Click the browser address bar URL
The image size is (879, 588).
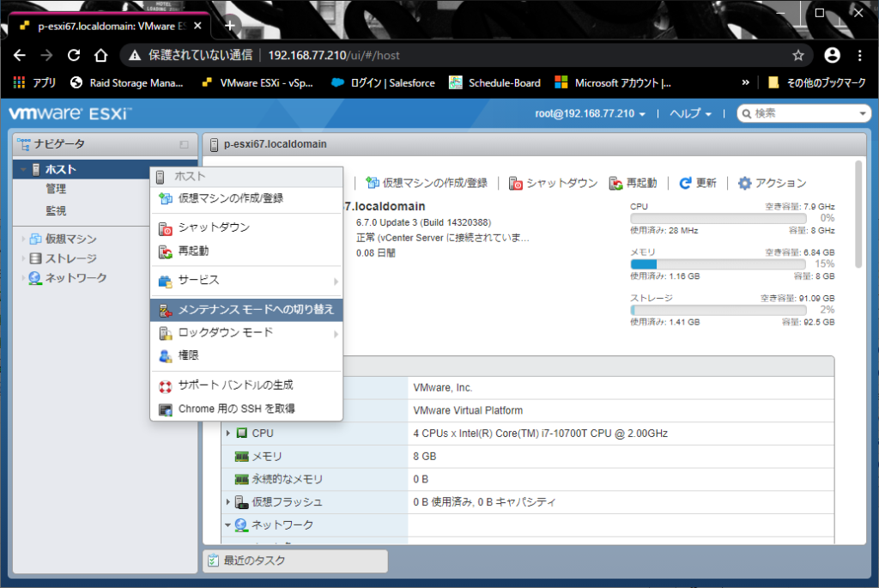point(334,56)
